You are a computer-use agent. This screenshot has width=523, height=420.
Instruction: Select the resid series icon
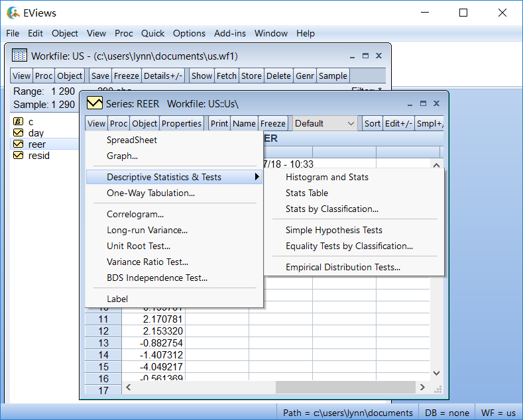point(18,155)
